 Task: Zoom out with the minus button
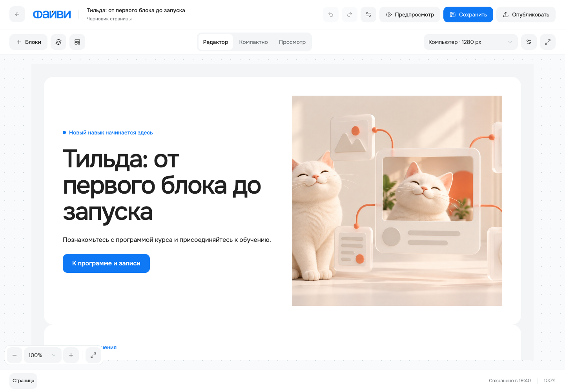(x=15, y=355)
